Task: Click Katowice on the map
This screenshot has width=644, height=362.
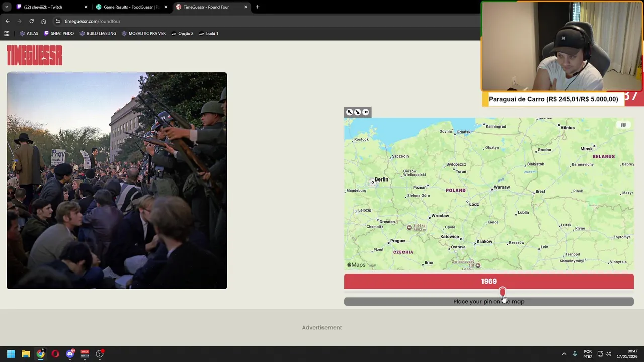Action: (449, 237)
